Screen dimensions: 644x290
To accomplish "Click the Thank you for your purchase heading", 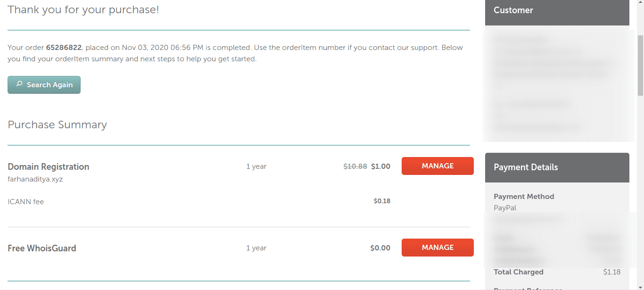I will click(x=83, y=9).
